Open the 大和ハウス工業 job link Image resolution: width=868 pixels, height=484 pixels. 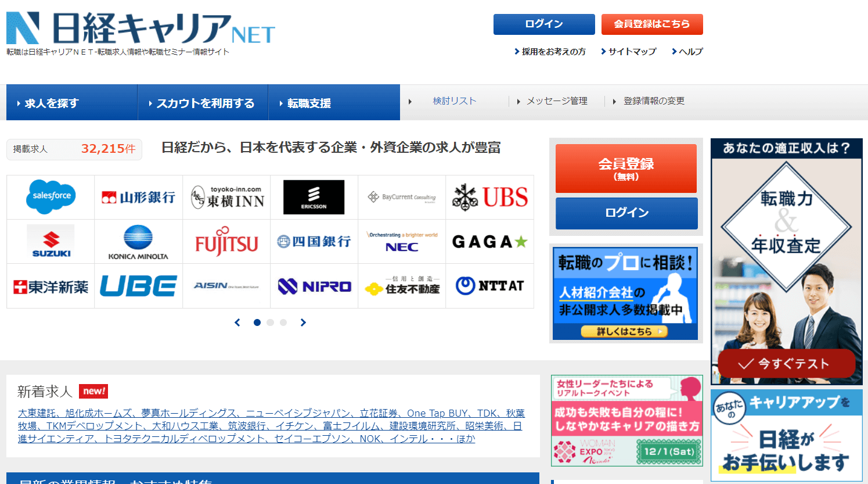pyautogui.click(x=185, y=426)
